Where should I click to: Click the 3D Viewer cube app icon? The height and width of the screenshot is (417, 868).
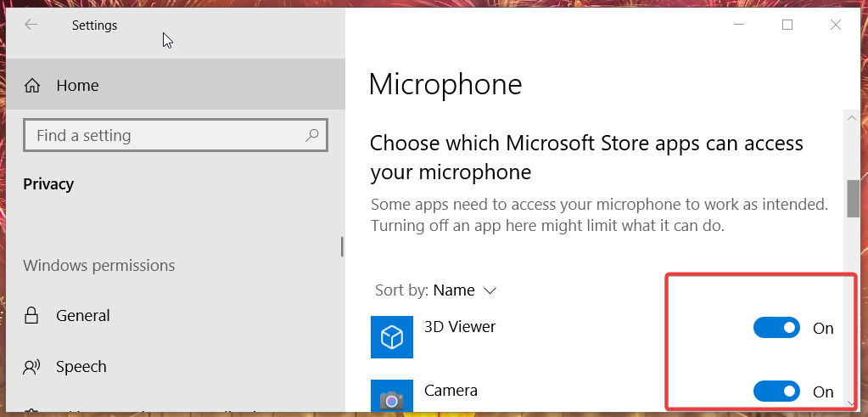391,337
